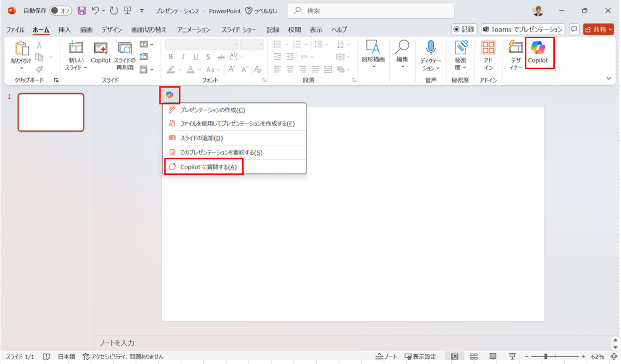Fit slide to current window icon
The image size is (621, 364).
(x=614, y=357)
